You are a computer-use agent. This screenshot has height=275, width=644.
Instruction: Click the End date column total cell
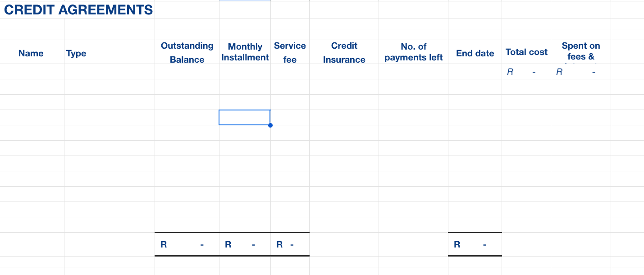(475, 244)
